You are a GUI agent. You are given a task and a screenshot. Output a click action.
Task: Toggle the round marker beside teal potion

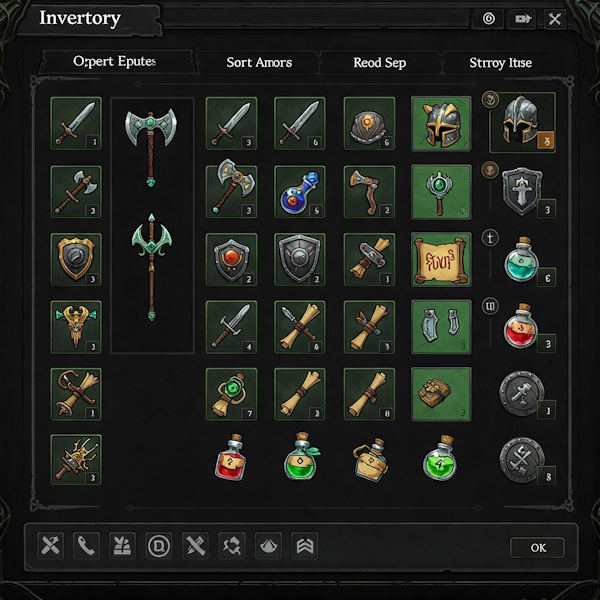pyautogui.click(x=490, y=238)
